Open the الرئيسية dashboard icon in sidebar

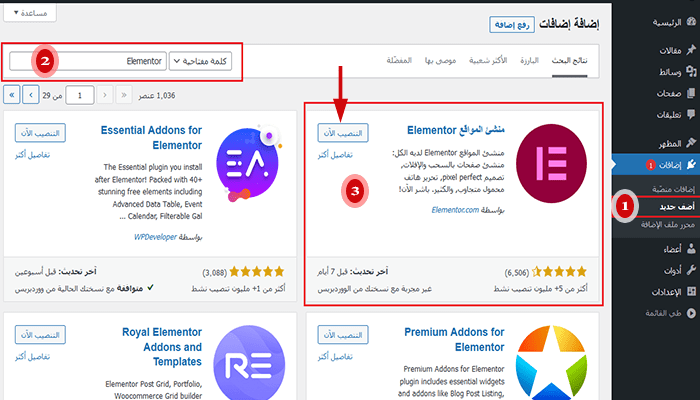(691, 22)
